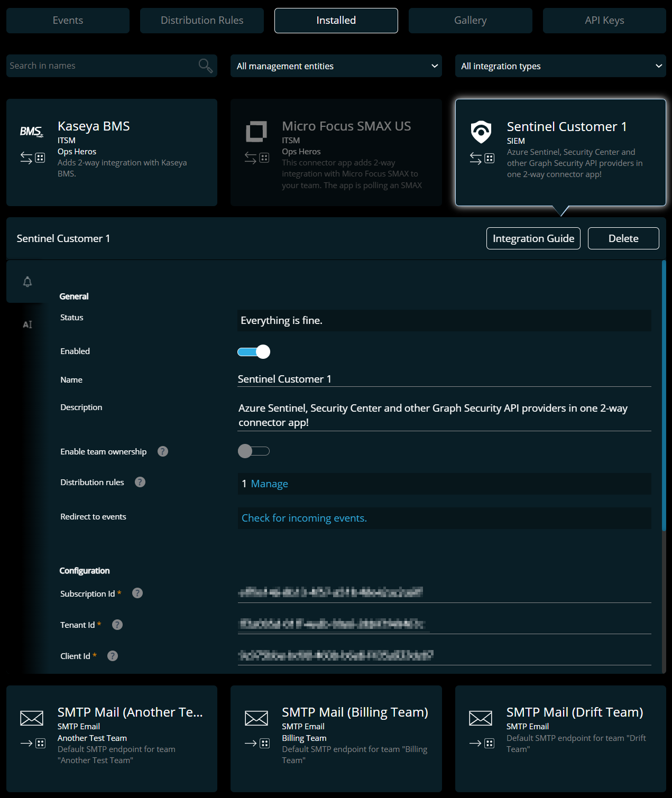Click Check for incoming events link
The height and width of the screenshot is (798, 672).
304,518
